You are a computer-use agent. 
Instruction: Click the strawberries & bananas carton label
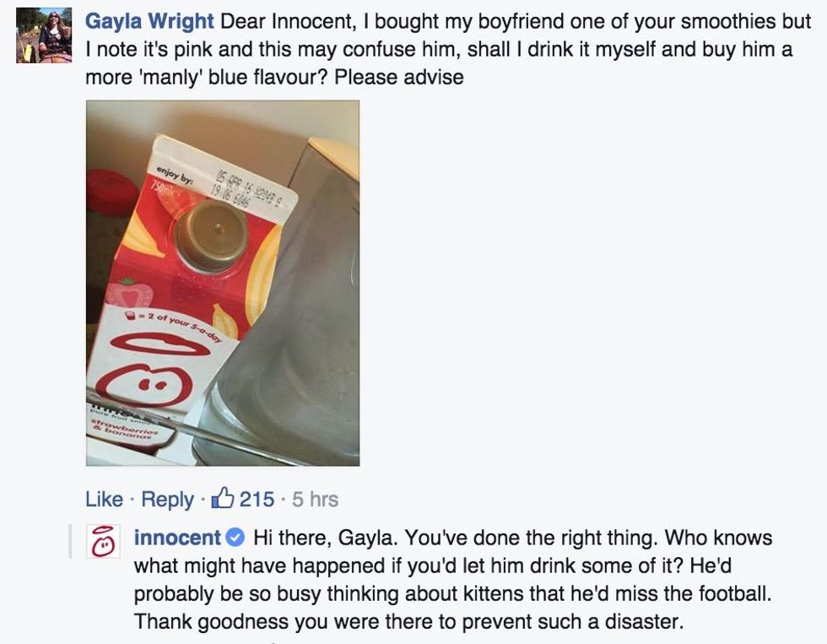(125, 429)
